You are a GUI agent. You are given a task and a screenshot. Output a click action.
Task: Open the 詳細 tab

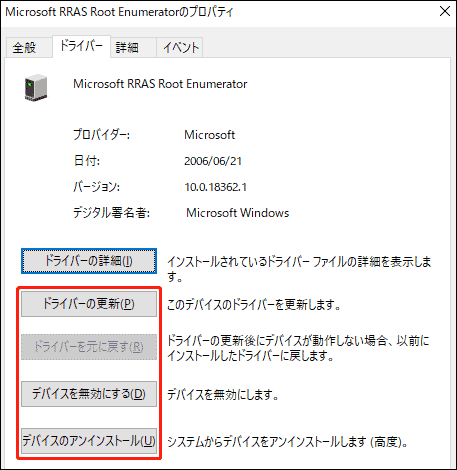(x=134, y=47)
